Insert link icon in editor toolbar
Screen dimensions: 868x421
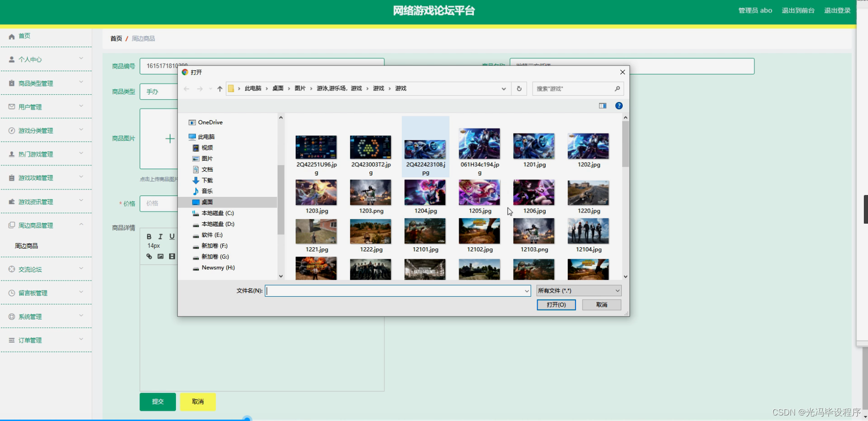click(x=149, y=256)
